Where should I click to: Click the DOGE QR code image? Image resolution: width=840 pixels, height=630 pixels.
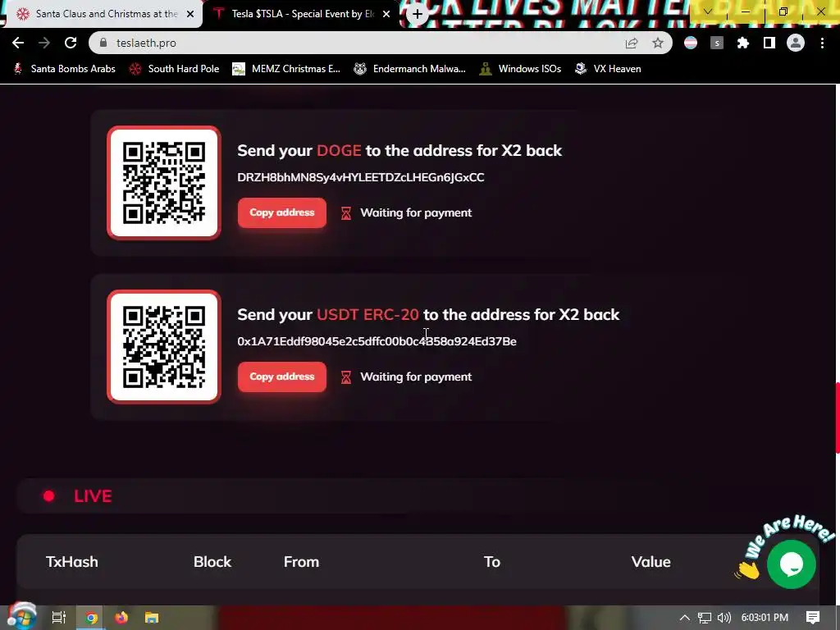pos(164,183)
